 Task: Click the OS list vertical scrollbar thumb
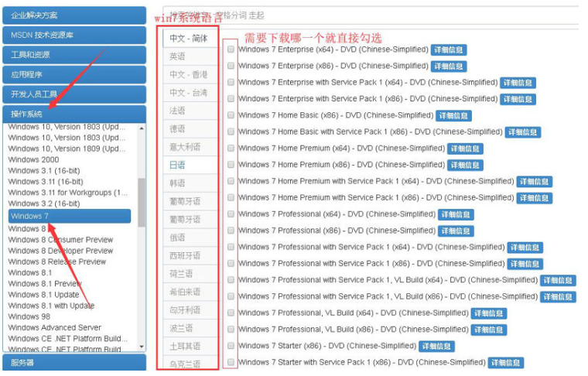tap(142, 202)
